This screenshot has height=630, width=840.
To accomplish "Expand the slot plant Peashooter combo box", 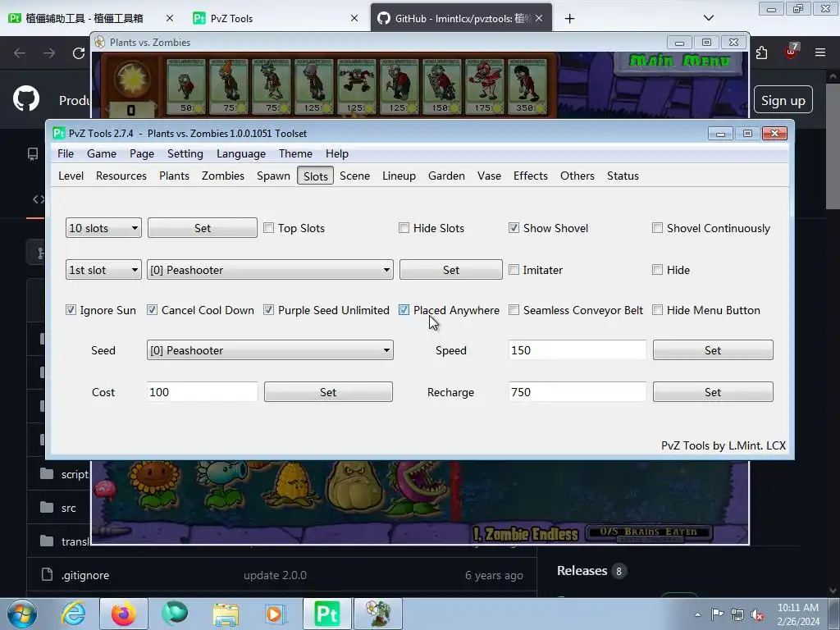I will click(270, 270).
